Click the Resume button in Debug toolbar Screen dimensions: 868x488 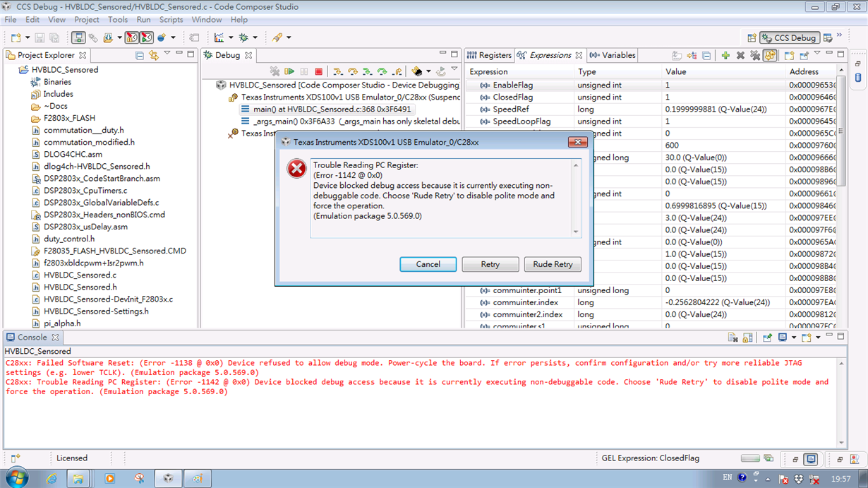289,71
